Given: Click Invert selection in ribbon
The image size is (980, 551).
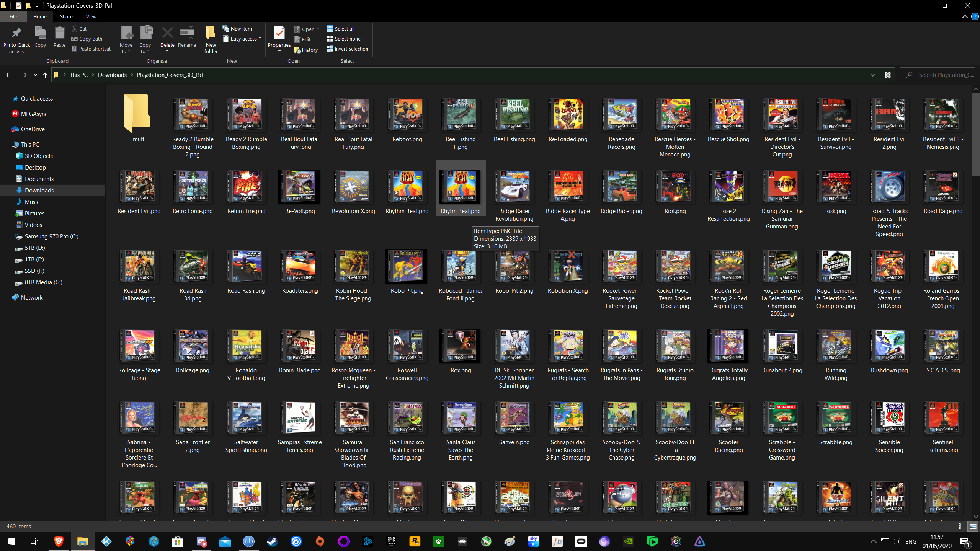Looking at the screenshot, I should (348, 49).
